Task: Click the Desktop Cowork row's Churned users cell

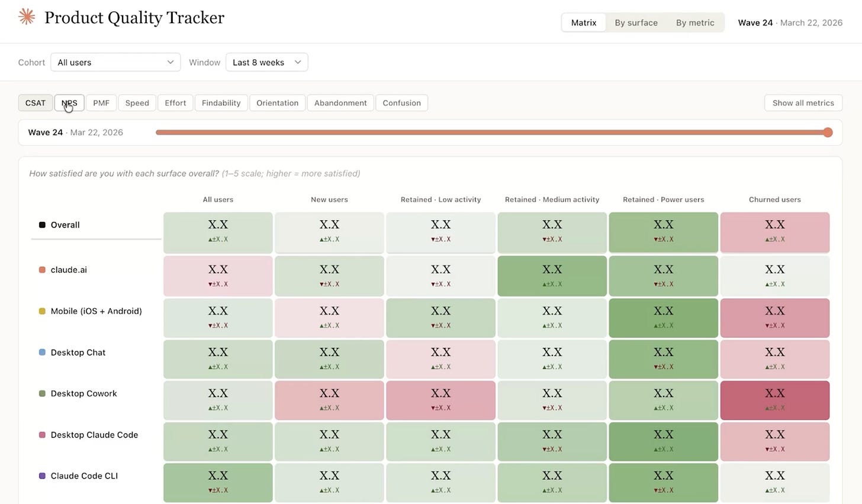Action: click(775, 400)
